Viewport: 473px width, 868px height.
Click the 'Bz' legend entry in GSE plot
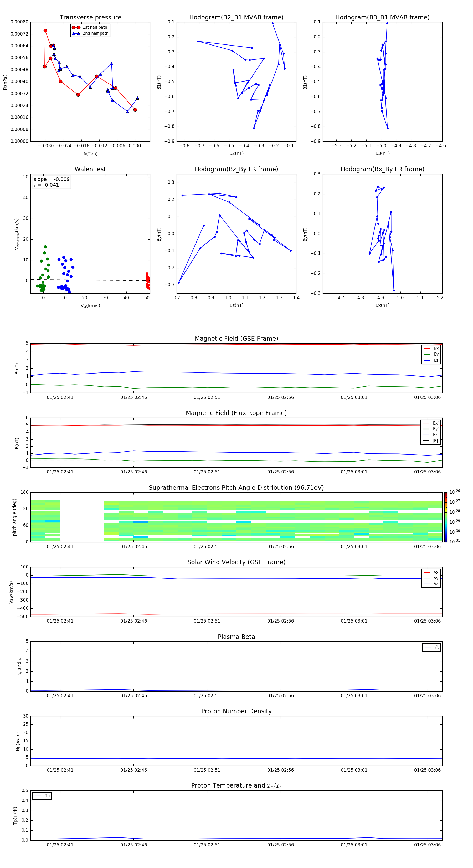tap(431, 360)
